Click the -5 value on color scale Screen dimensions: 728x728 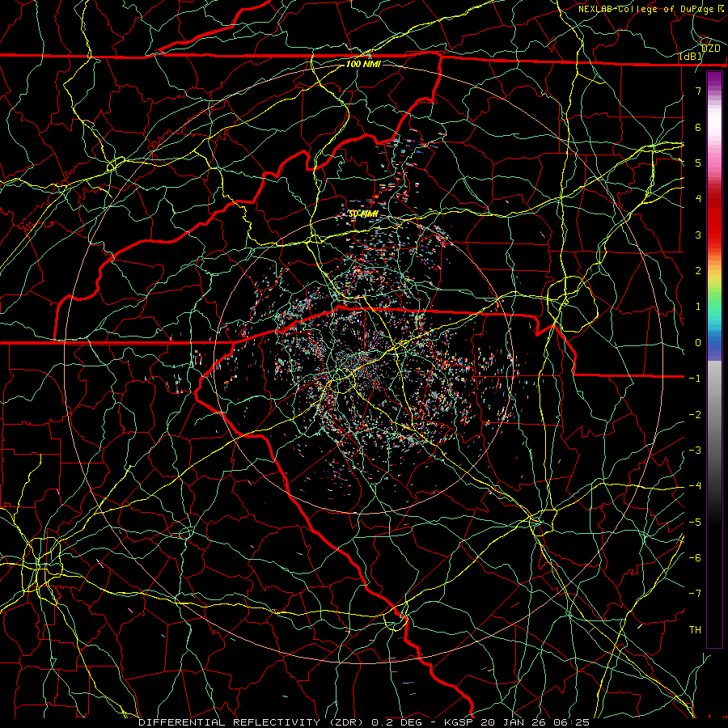coord(695,523)
